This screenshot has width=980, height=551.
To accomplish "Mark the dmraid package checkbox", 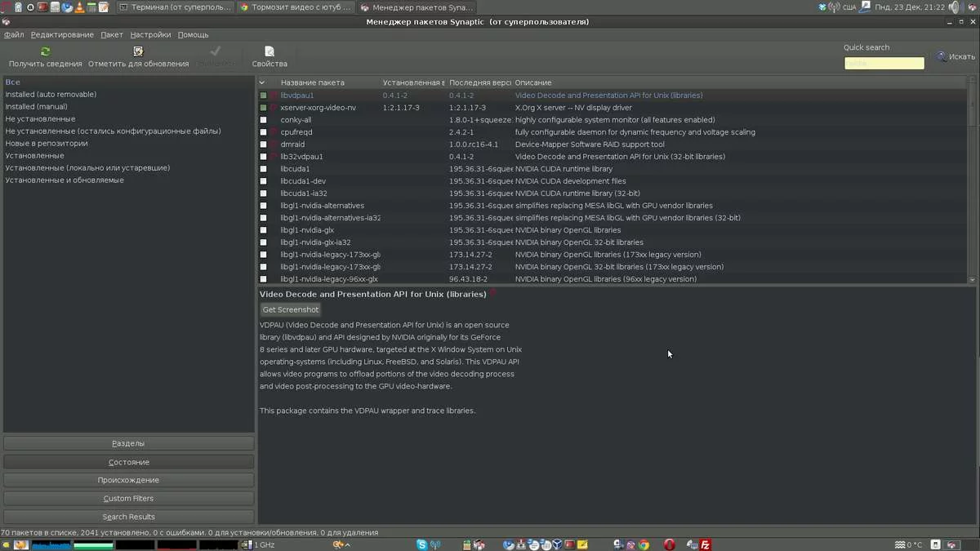I will point(263,144).
